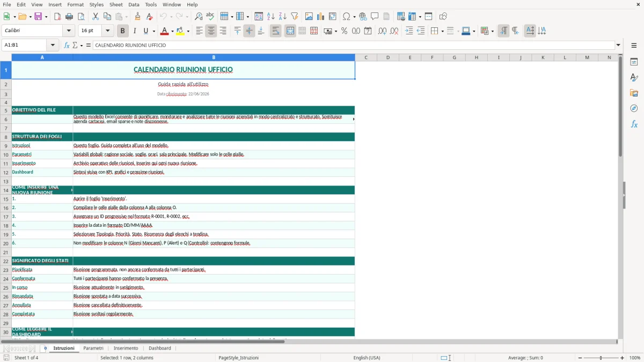Click the Save document icon

(x=38, y=17)
